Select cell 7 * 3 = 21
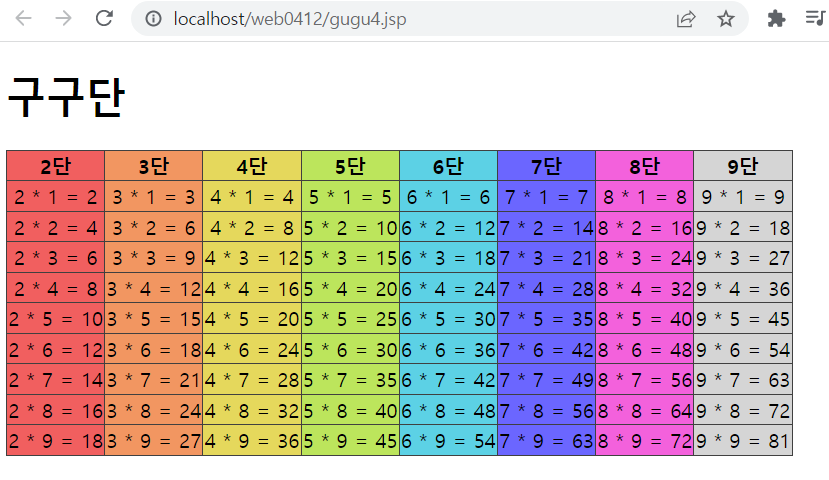829x480 pixels. pyautogui.click(x=547, y=258)
